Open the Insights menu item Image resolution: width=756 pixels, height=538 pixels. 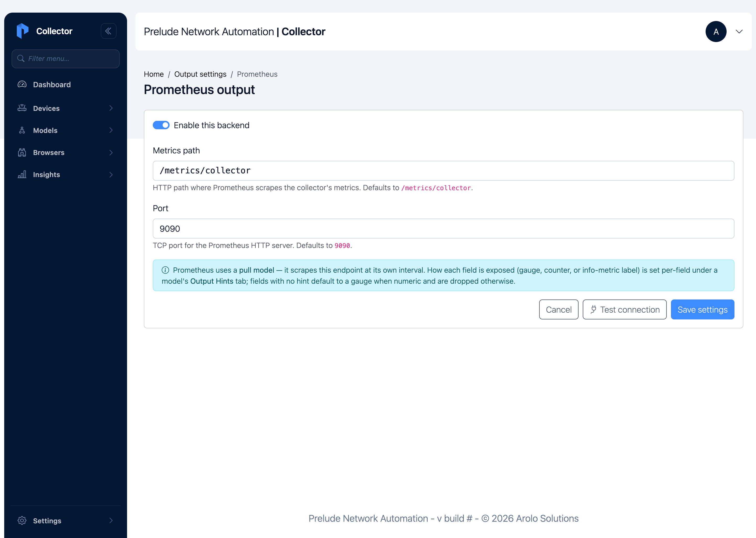pyautogui.click(x=66, y=175)
